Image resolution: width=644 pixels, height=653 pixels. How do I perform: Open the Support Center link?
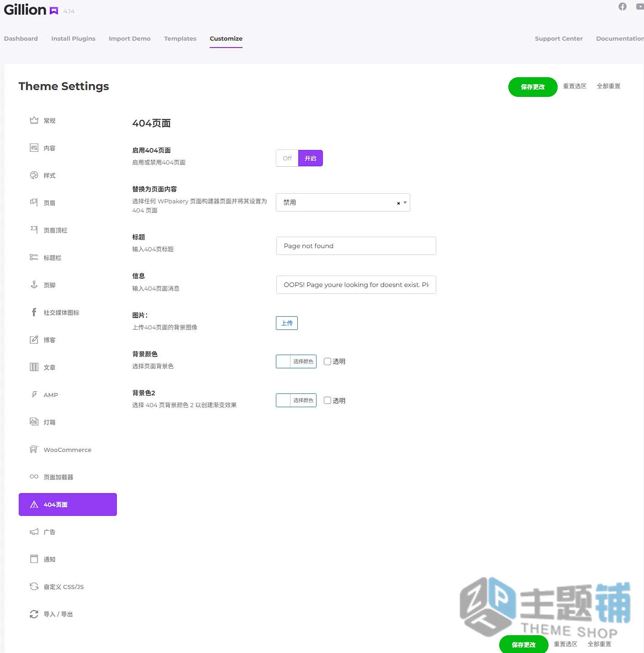[559, 38]
